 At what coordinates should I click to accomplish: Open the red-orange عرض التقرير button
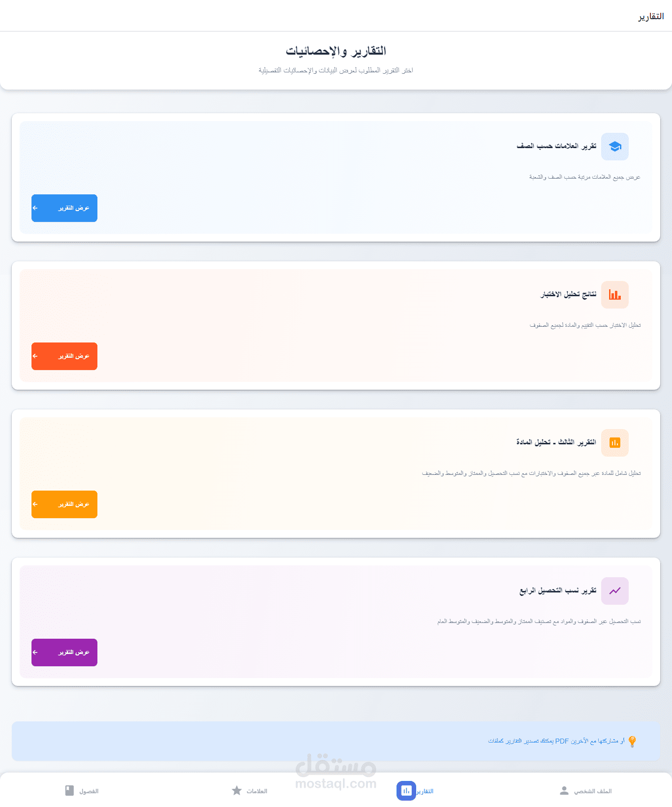click(x=64, y=356)
